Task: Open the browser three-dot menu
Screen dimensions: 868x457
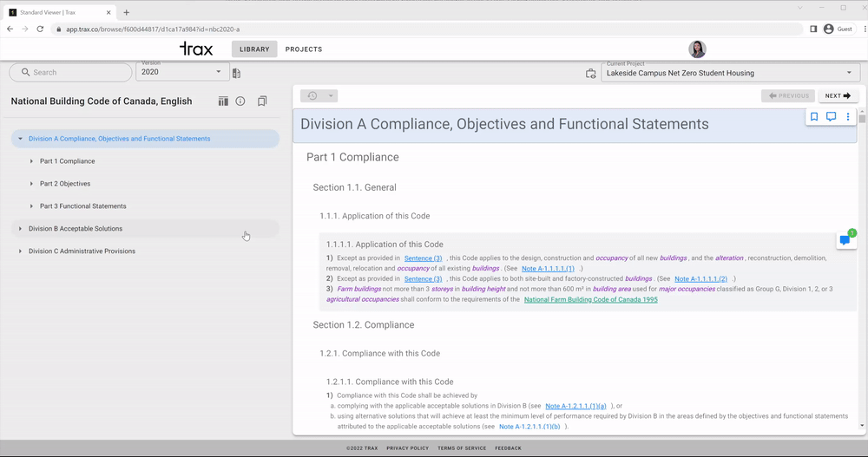Action: pyautogui.click(x=865, y=29)
